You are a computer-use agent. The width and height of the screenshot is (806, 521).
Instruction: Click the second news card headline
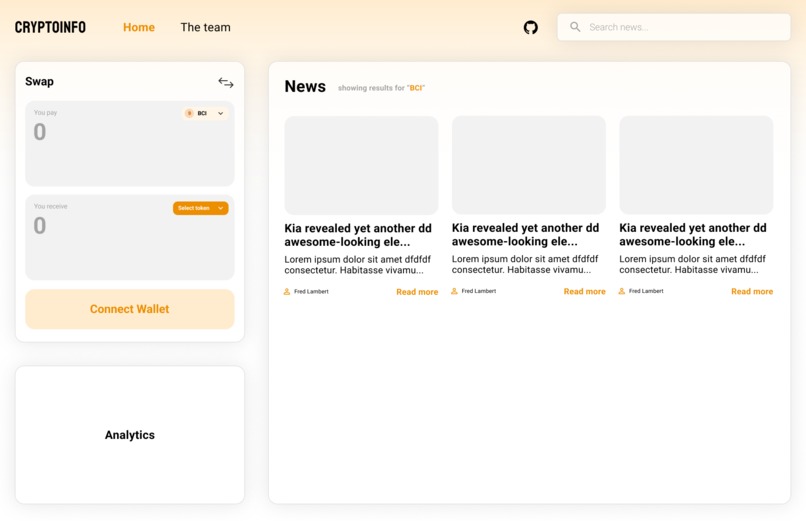coord(525,234)
